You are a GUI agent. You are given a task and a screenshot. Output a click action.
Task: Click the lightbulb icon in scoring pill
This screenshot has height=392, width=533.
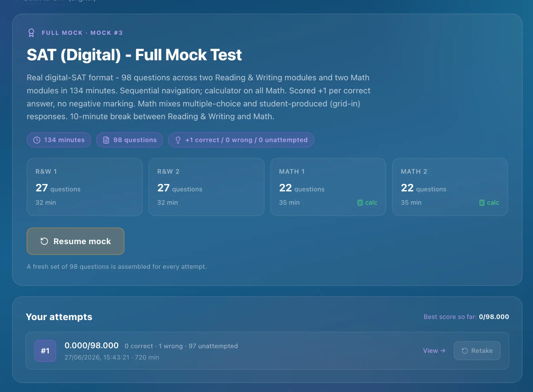pyautogui.click(x=178, y=140)
